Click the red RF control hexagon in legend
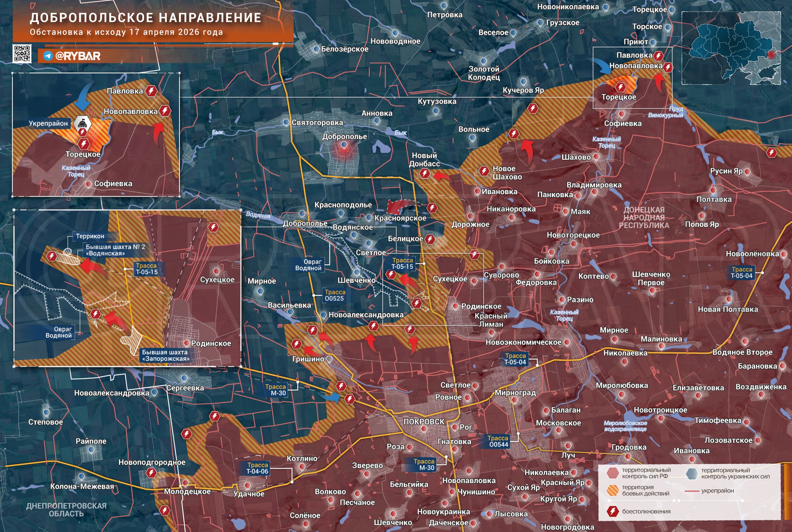This screenshot has width=792, height=532. coord(613,473)
